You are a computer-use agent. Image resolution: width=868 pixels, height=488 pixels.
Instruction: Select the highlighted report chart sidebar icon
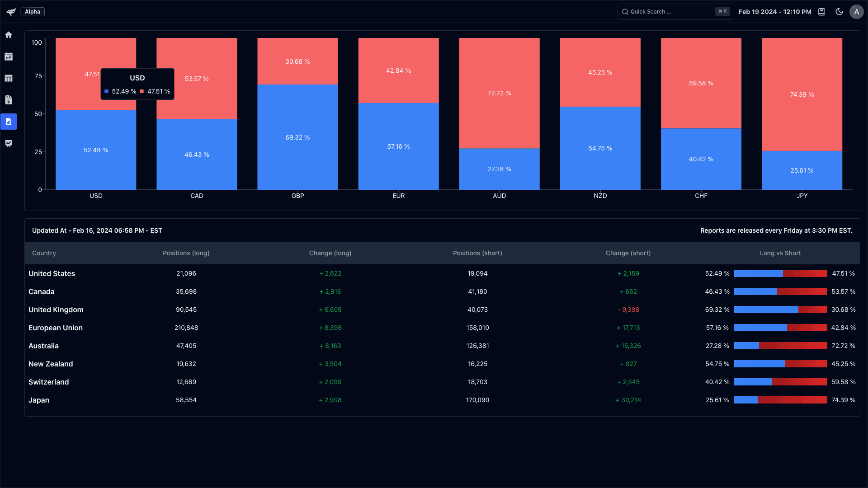9,122
